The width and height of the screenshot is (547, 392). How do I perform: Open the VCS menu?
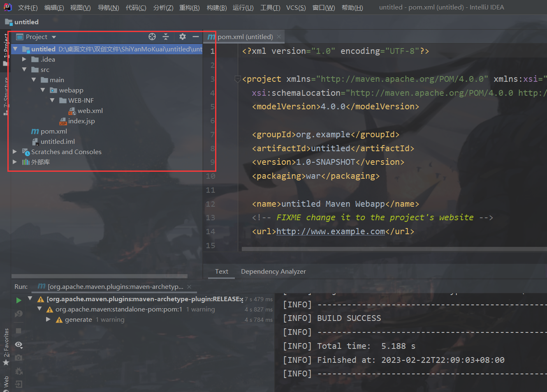[x=295, y=7]
